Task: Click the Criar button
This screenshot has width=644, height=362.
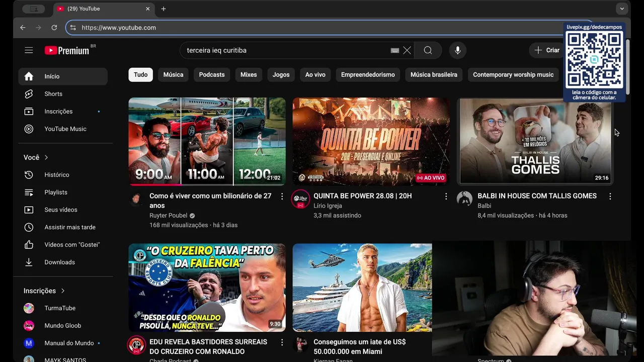Action: [547, 50]
